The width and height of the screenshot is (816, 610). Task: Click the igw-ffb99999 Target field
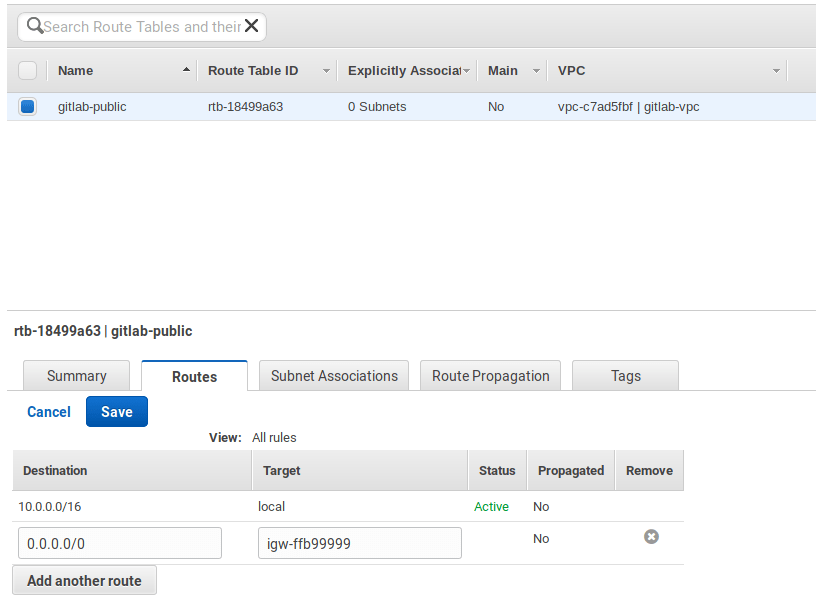[x=359, y=542]
